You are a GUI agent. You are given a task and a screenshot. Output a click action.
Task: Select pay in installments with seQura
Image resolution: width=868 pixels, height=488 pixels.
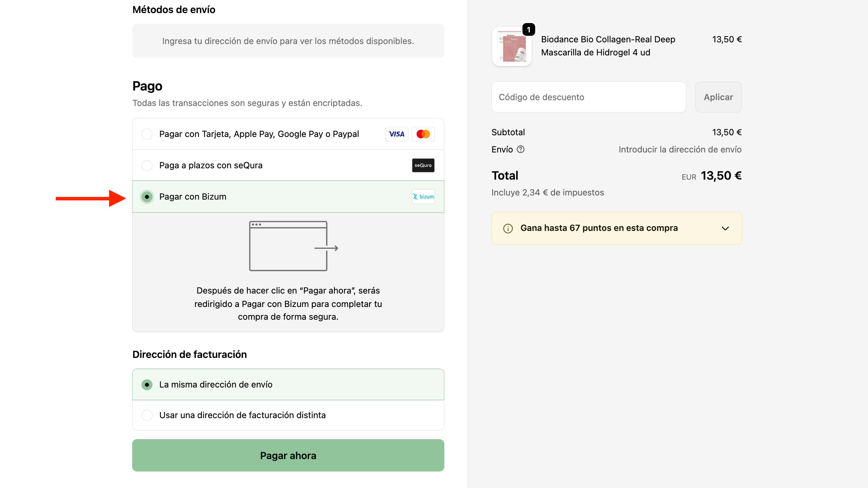coord(147,166)
